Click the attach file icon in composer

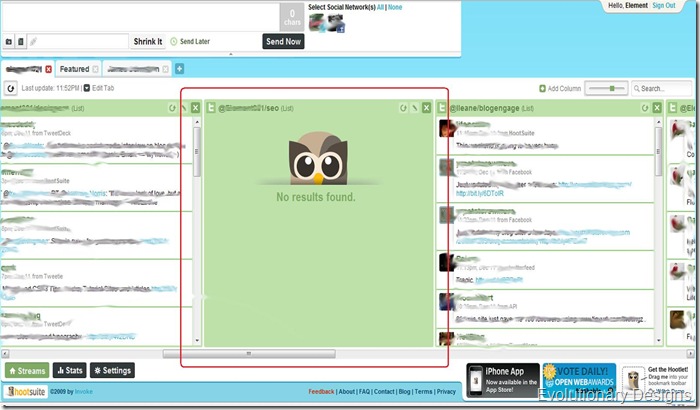click(21, 42)
